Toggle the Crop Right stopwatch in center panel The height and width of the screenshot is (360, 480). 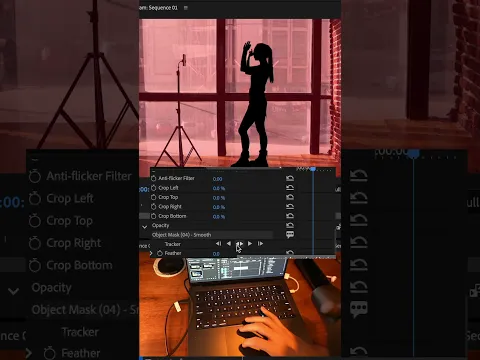153,207
